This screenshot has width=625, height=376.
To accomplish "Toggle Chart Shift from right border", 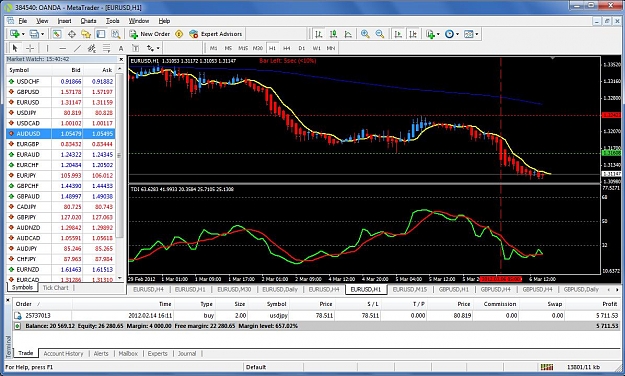I will click(x=413, y=34).
